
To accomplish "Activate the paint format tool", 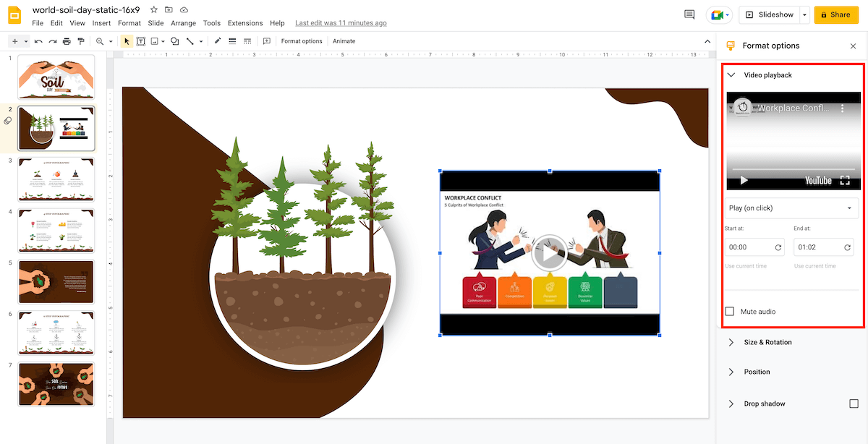I will pos(80,41).
